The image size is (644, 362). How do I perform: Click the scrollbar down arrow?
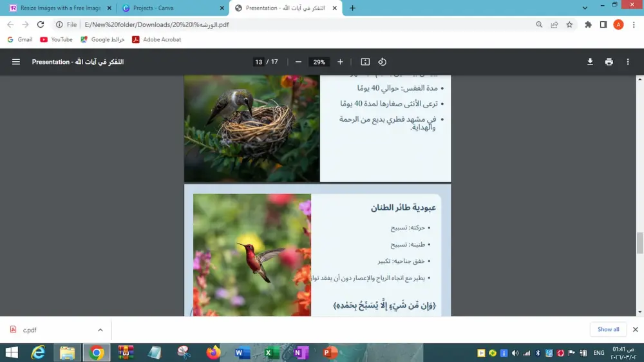639,312
